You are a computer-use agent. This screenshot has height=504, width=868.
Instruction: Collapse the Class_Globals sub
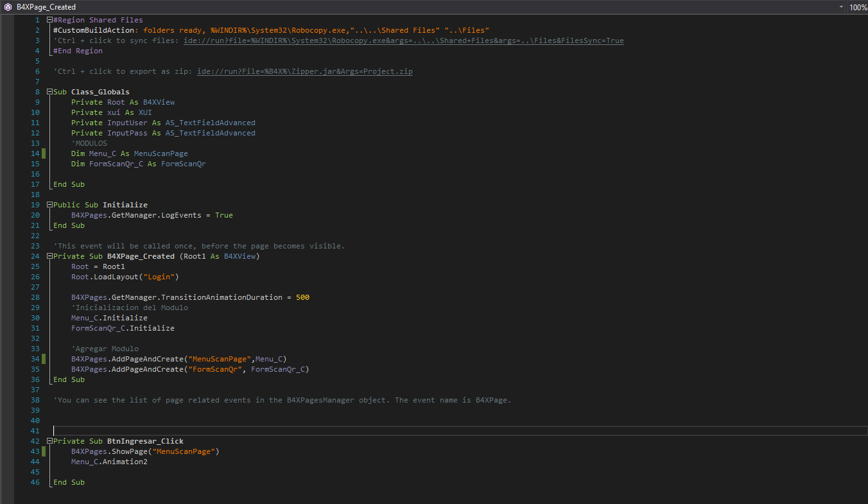click(x=49, y=92)
